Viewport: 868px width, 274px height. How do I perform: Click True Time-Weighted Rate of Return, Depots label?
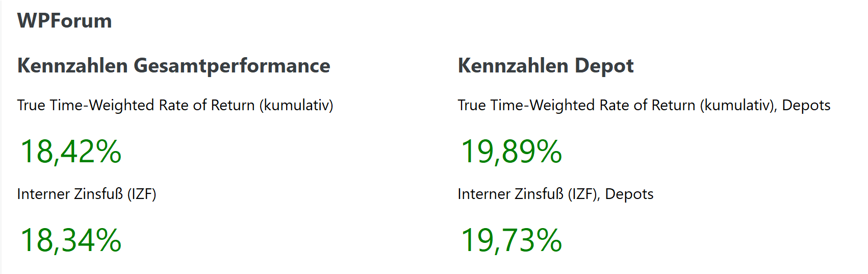tap(644, 105)
